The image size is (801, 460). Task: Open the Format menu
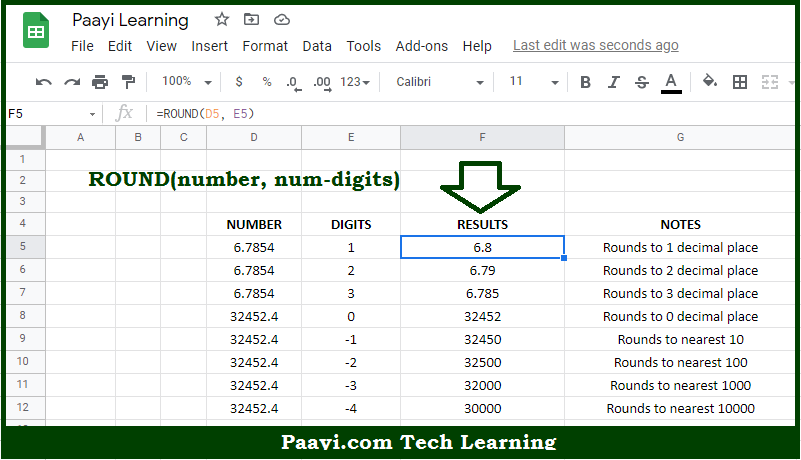[x=265, y=46]
